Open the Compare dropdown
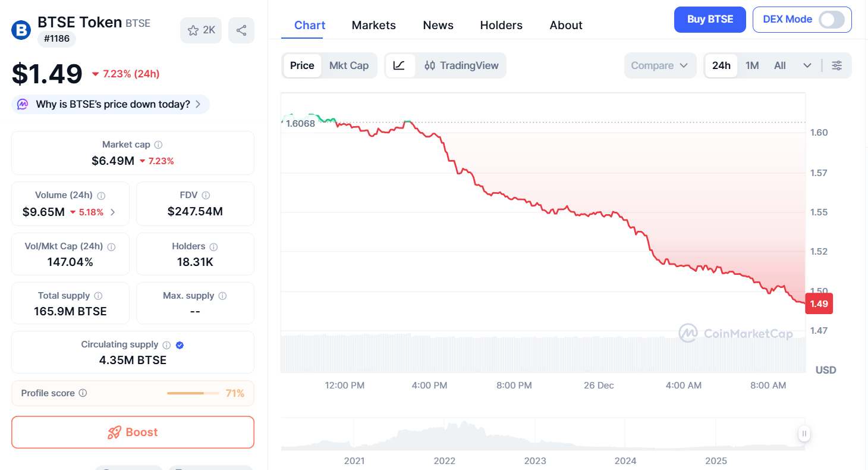Viewport: 868px width, 470px height. coord(659,65)
